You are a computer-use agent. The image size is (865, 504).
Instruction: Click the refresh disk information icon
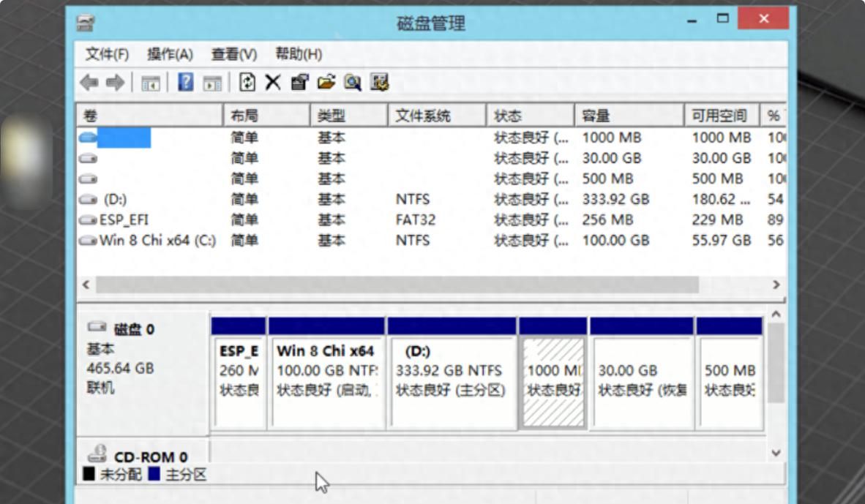(246, 82)
